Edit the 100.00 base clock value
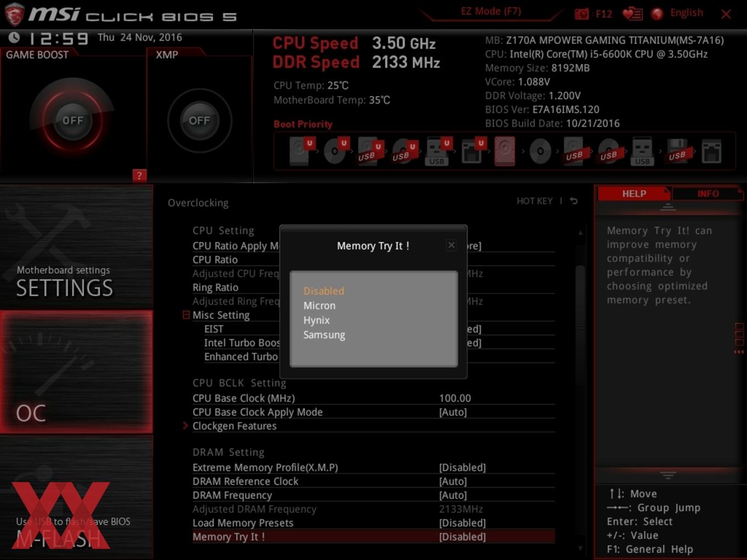 [x=455, y=398]
